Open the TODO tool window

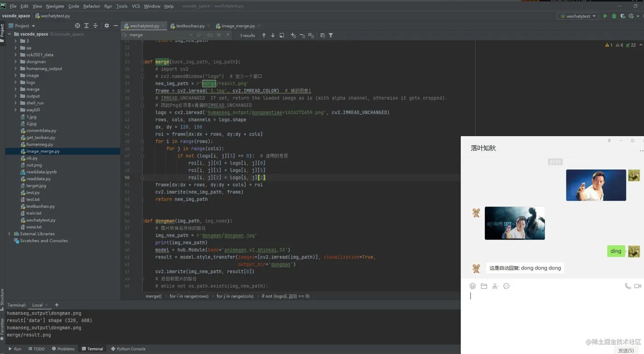coord(36,349)
